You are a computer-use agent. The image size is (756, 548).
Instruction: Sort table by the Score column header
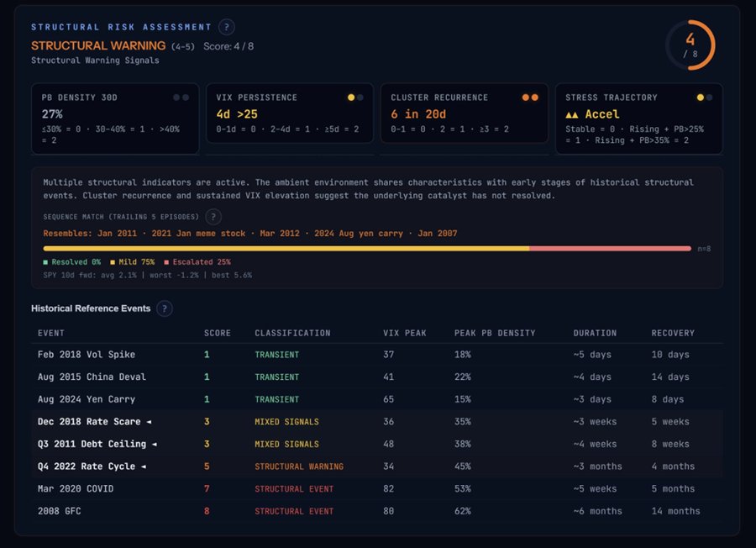[217, 333]
